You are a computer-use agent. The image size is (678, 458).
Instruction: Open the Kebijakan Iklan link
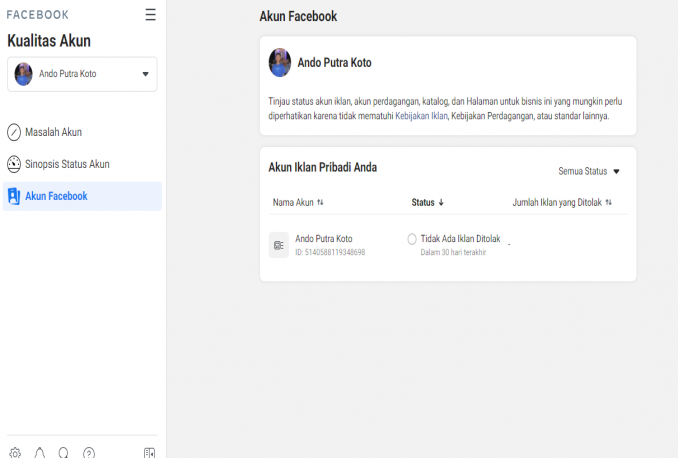point(421,116)
